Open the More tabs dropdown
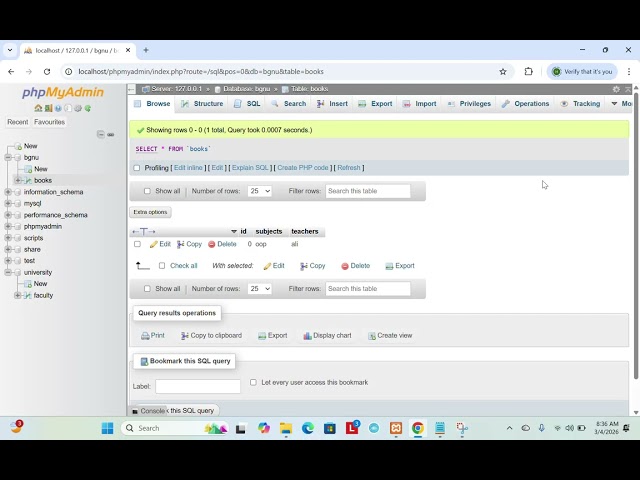The image size is (640, 480). coord(621,104)
